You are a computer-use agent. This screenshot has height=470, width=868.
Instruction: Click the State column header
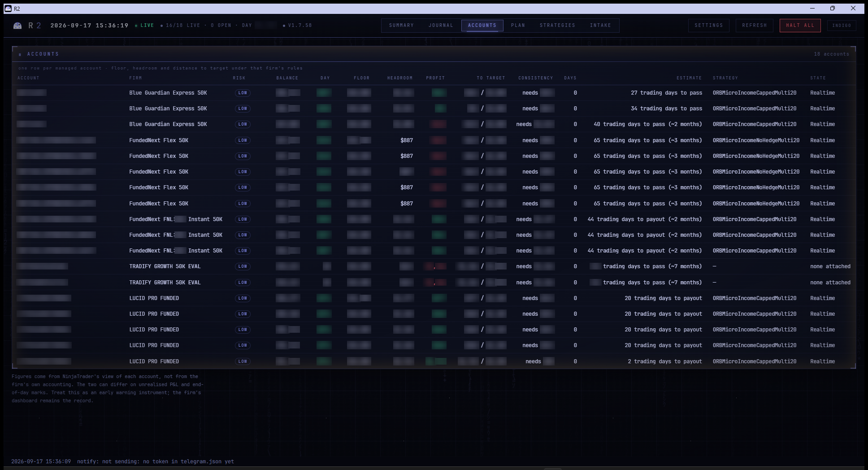coord(818,78)
